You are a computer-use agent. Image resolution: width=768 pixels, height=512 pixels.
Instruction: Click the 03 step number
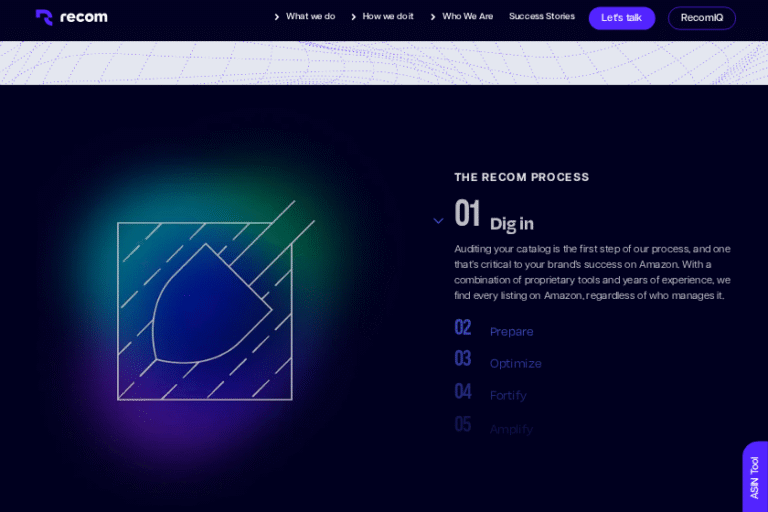pos(463,359)
